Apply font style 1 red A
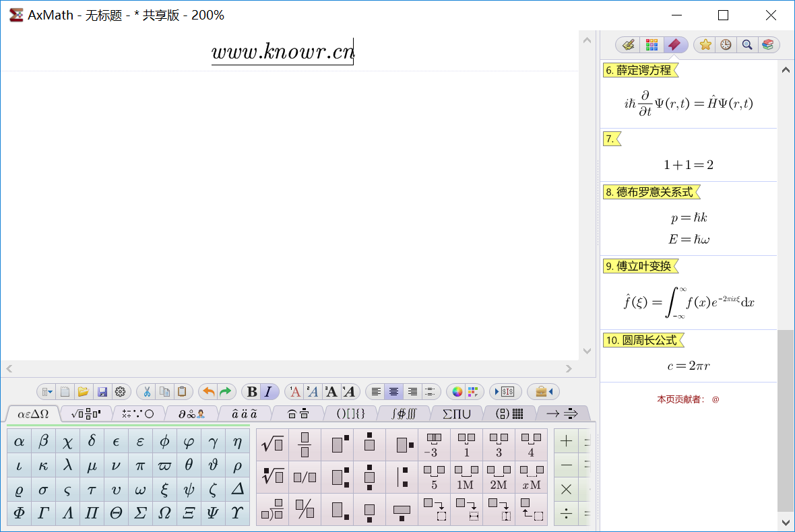Viewport: 795px width, 532px height. pos(295,392)
